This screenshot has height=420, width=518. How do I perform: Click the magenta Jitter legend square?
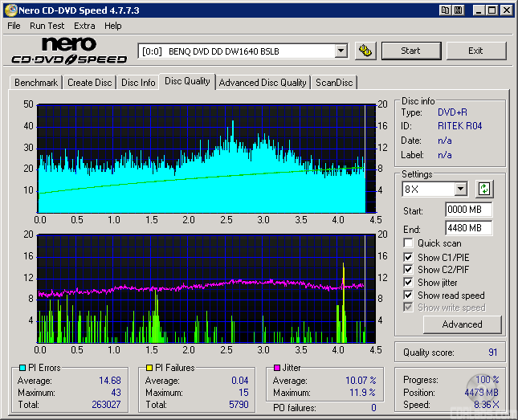tap(277, 368)
